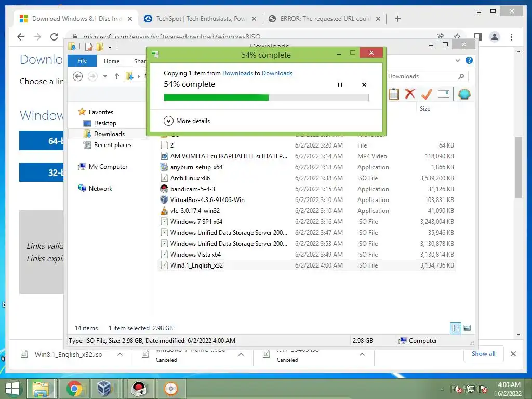Viewport: 532px width, 399px height.
Task: Cancel the copy with the small X button
Action: (364, 85)
